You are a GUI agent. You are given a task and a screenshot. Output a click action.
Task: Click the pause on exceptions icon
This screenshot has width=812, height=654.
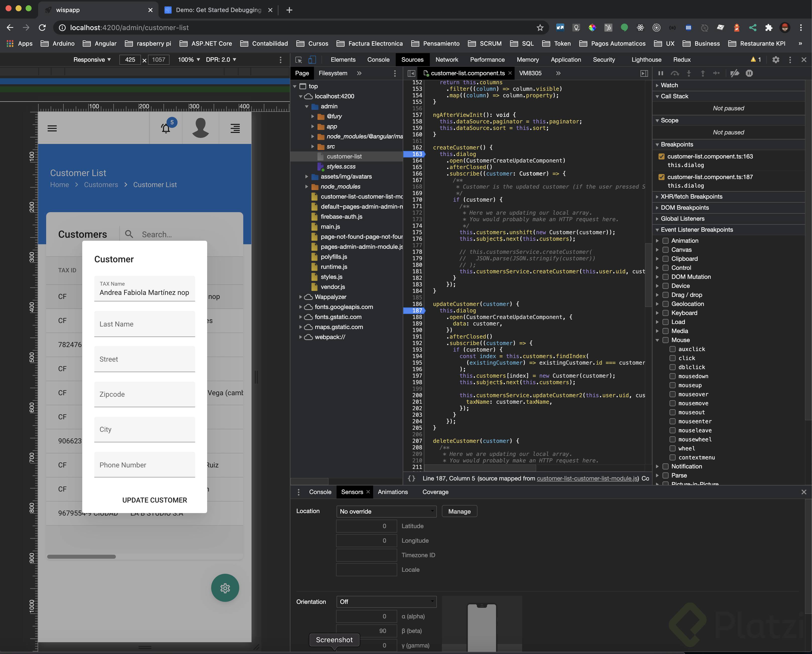749,73
